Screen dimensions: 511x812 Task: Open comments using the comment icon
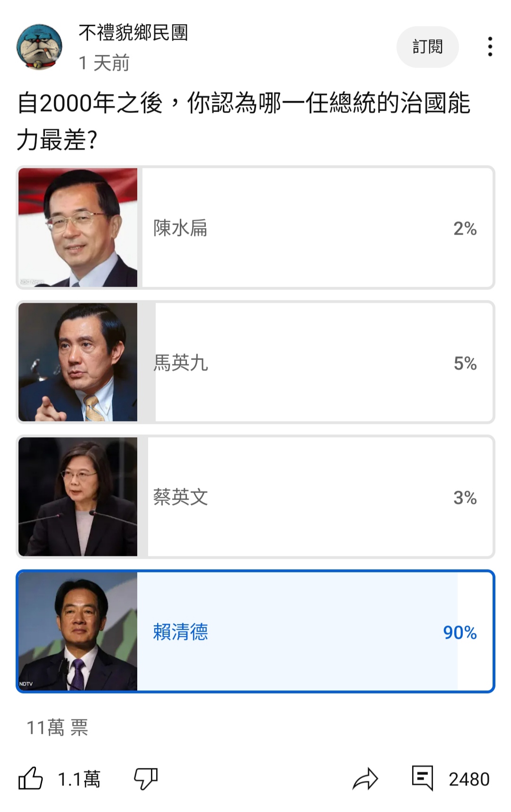tap(423, 778)
